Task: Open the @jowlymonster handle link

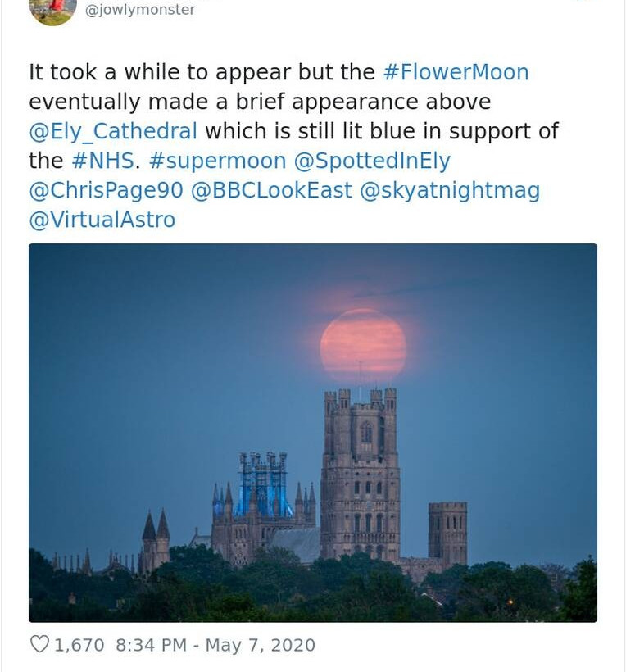Action: coord(140,10)
